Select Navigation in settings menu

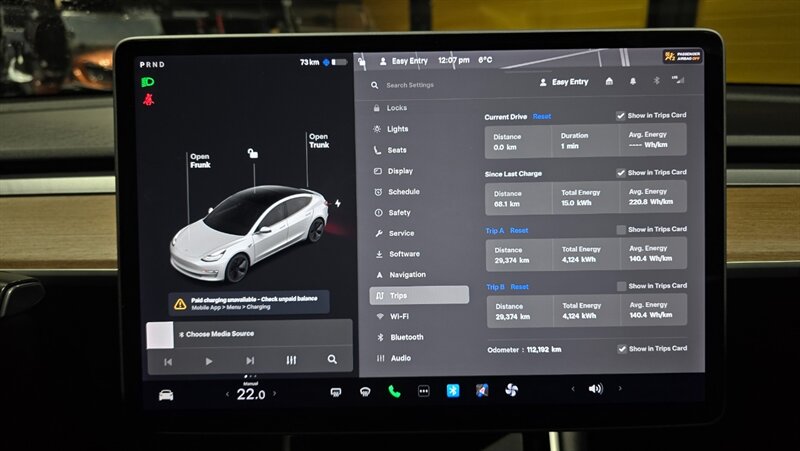coord(406,274)
